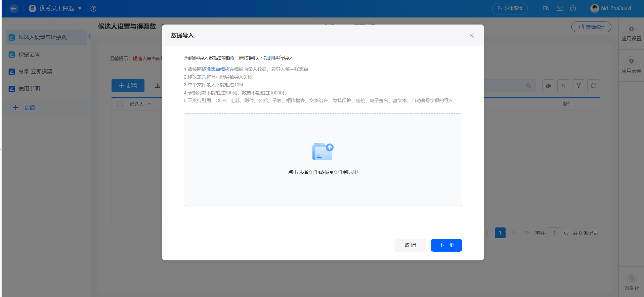Click the import download icon
Viewport: 644px width, 297px height.
tap(157, 86)
